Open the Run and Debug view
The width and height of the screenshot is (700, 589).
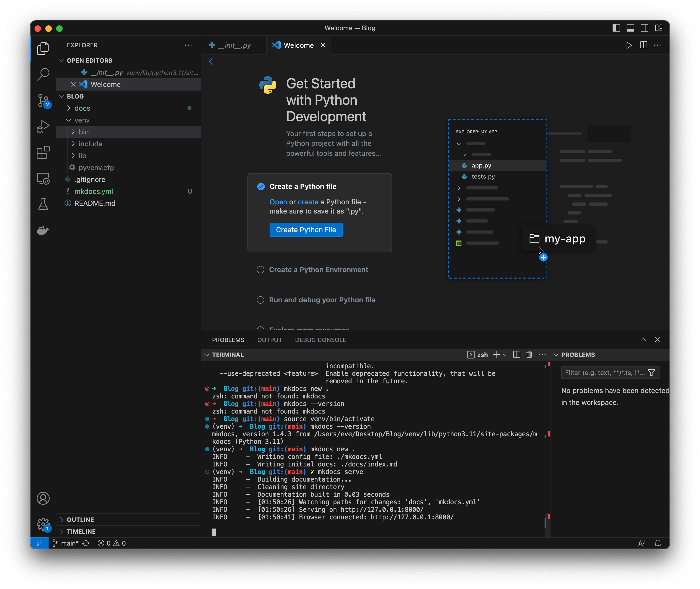point(43,127)
